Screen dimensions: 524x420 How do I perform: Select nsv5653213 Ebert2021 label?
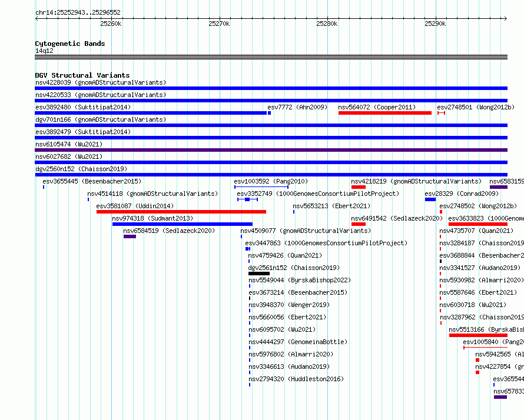[x=331, y=206]
